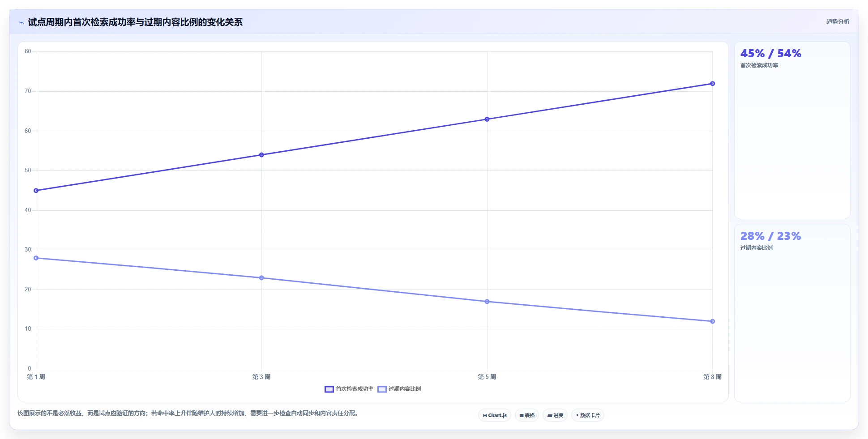Image resolution: width=868 pixels, height=439 pixels.
Task: Click the 45% / 54% stat value
Action: (x=770, y=54)
